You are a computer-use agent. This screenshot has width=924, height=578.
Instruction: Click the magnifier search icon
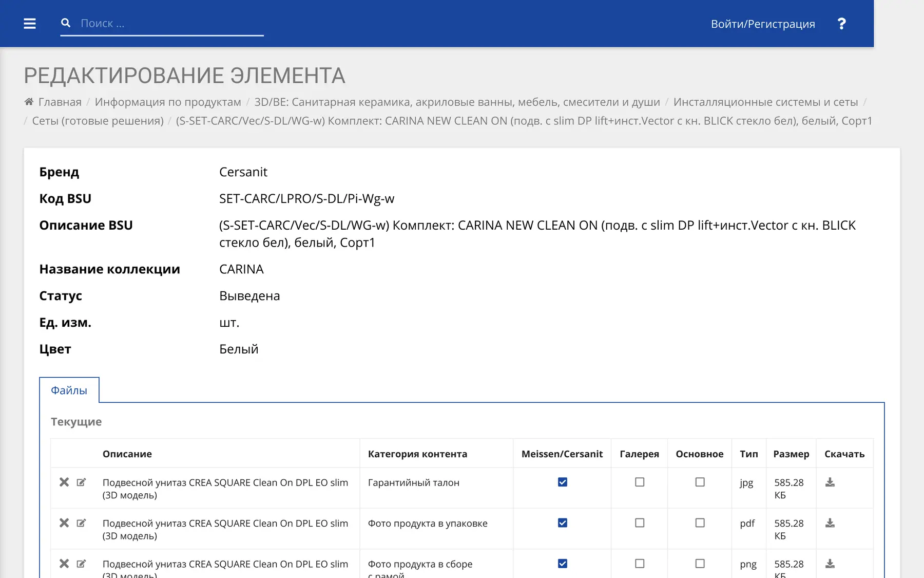click(x=66, y=23)
